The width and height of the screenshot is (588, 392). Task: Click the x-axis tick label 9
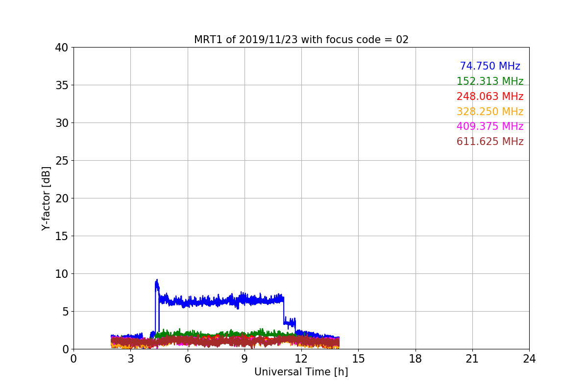(245, 359)
